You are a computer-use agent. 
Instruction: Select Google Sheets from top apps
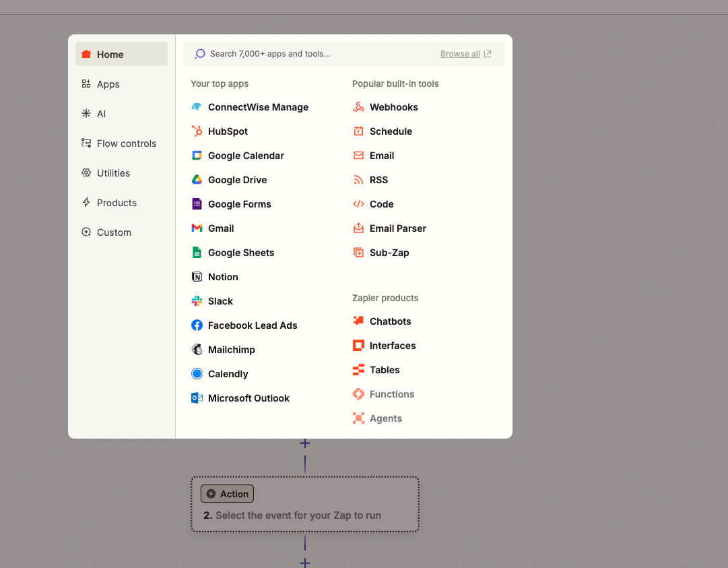pyautogui.click(x=240, y=253)
